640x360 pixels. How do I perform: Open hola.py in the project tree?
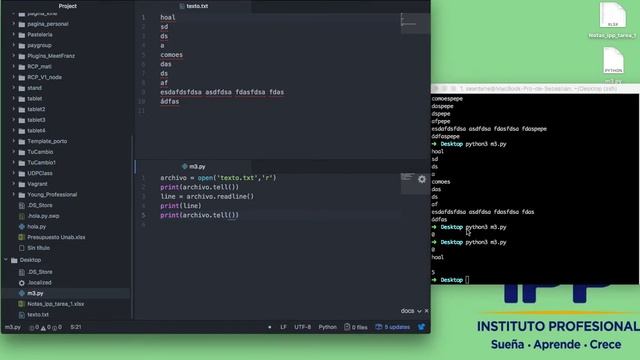[36, 227]
